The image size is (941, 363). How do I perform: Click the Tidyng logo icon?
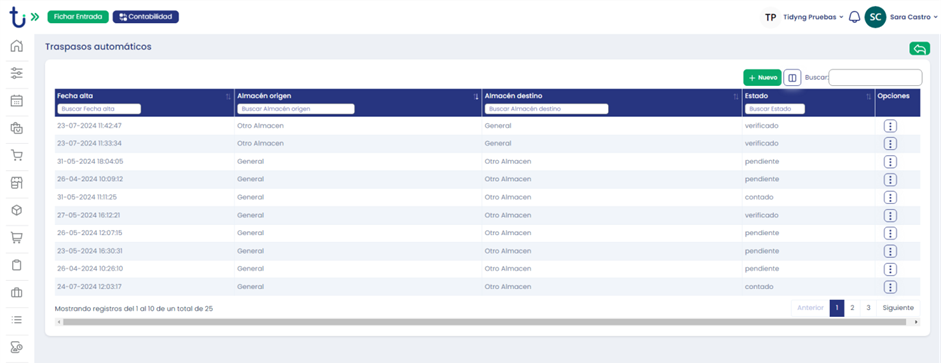click(17, 17)
